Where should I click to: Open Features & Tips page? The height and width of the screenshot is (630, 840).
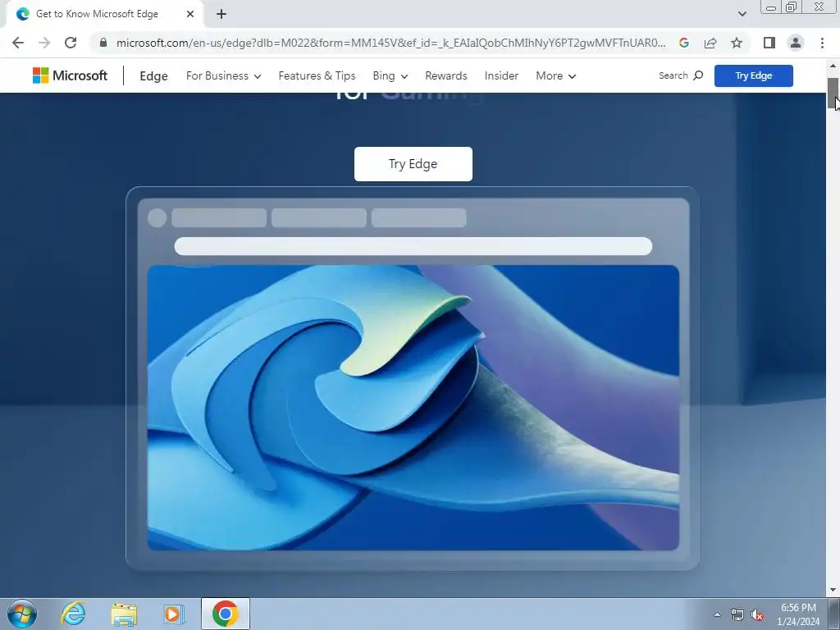(x=317, y=76)
